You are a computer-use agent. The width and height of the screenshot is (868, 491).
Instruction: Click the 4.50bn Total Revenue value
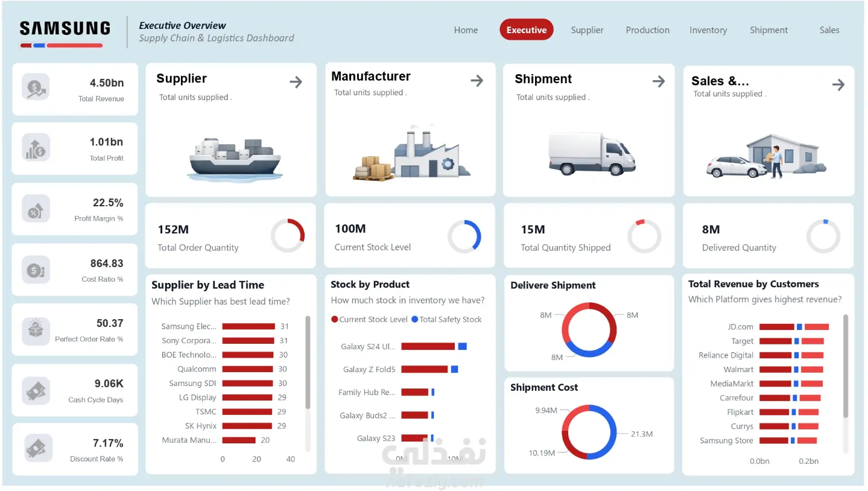[x=107, y=83]
